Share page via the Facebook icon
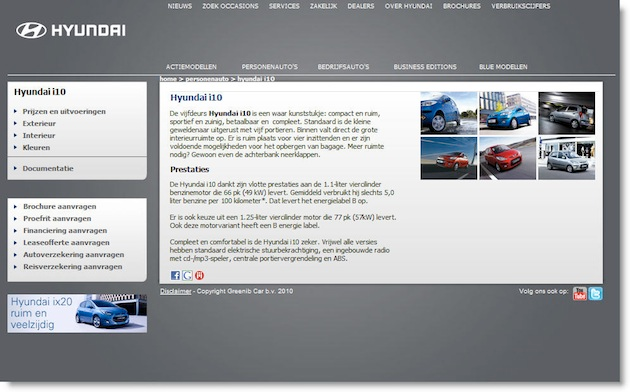Viewport: 630px width, 392px height. [x=175, y=275]
